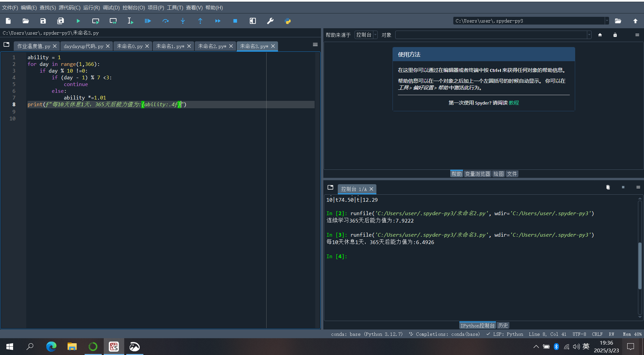Stop debugging square icon
Viewport: 644px width, 355px height.
[x=235, y=21]
